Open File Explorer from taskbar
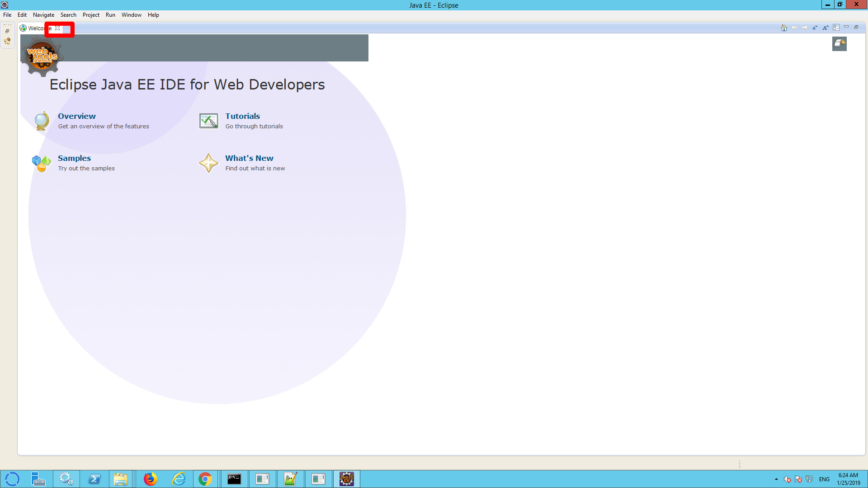Screen dimensions: 868x488 pyautogui.click(x=121, y=479)
